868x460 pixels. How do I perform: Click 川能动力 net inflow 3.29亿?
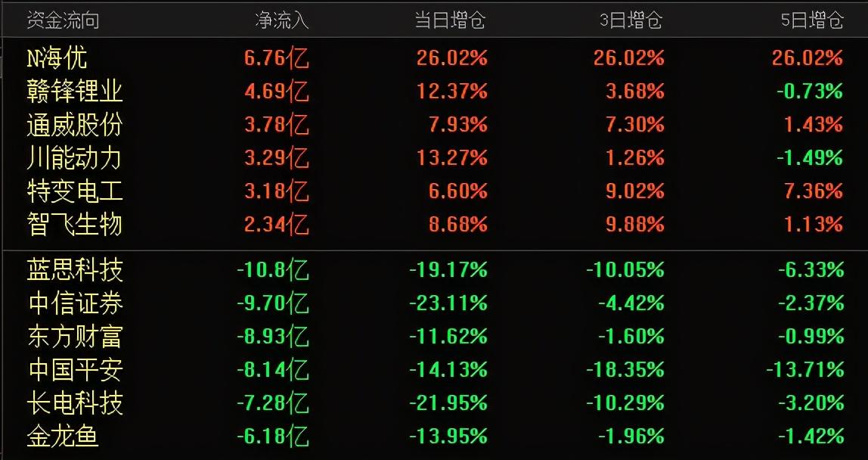[277, 157]
